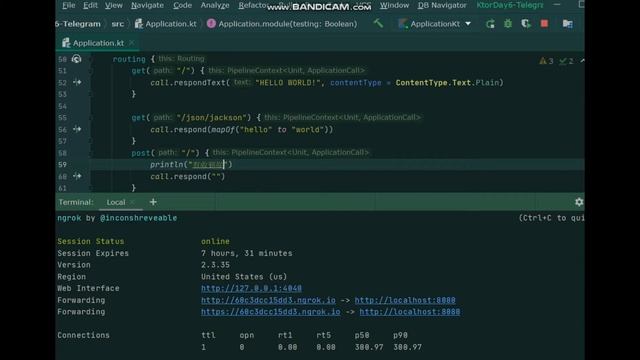Click the suspend call gutter icon on line 52
Screen dimensions: 640x360
(x=77, y=82)
